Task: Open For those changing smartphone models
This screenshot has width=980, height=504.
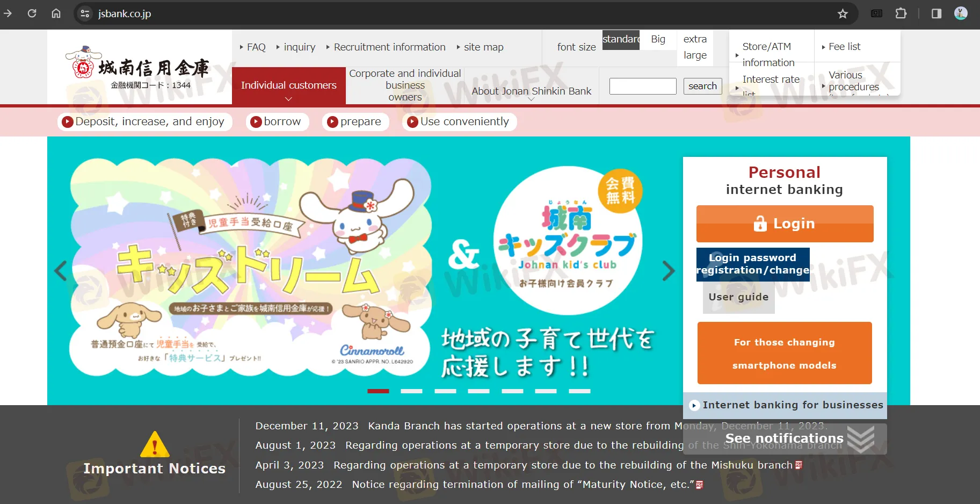Action: click(x=785, y=353)
